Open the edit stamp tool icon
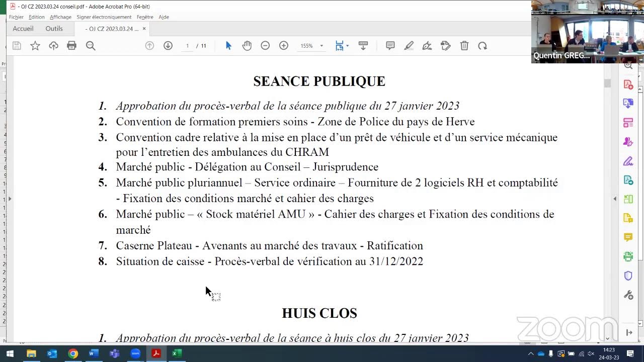 [446, 46]
